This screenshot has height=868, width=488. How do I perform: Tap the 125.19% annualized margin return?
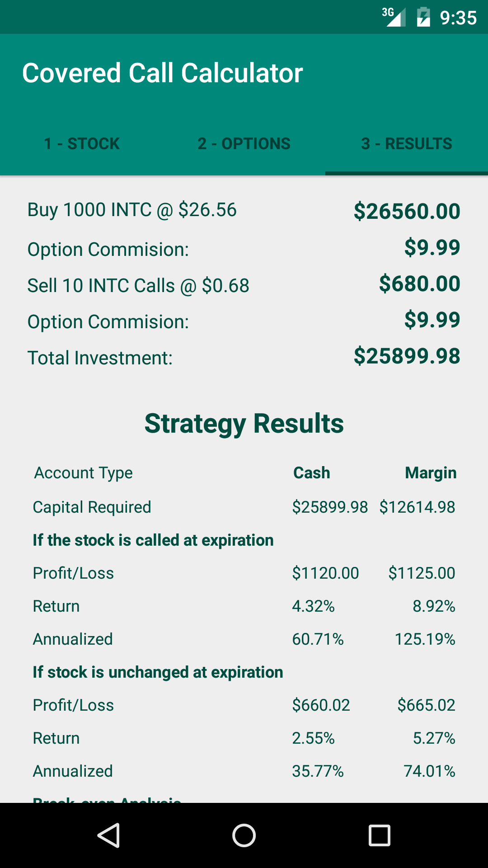coord(425,639)
